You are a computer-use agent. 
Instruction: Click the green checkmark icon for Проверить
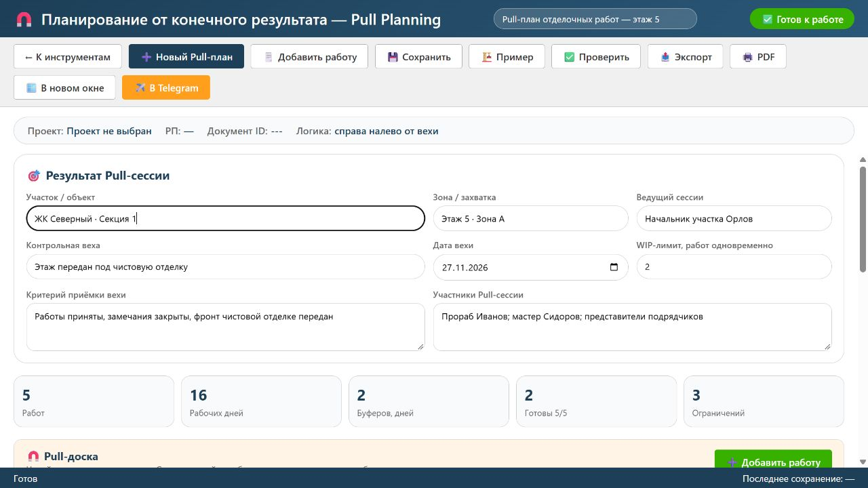coord(570,57)
